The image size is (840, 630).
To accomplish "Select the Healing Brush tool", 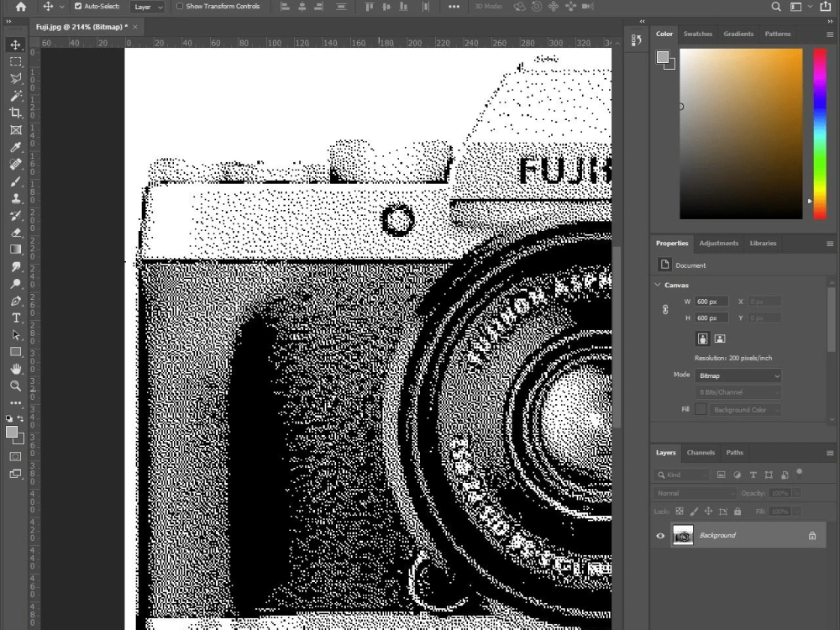I will pyautogui.click(x=15, y=164).
